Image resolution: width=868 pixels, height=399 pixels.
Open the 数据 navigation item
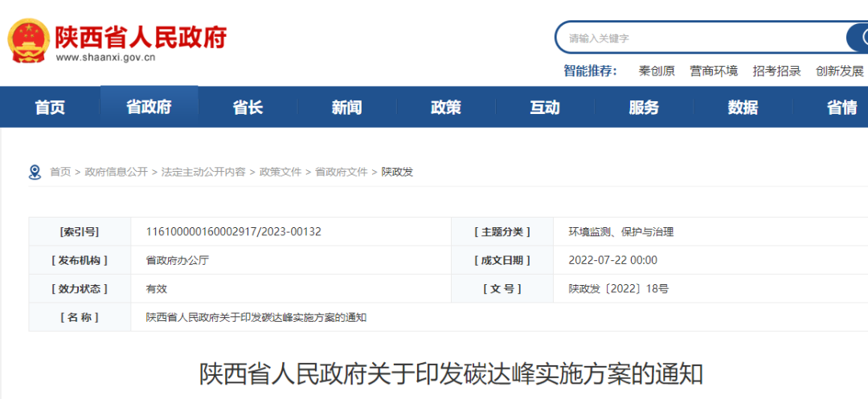(x=743, y=108)
